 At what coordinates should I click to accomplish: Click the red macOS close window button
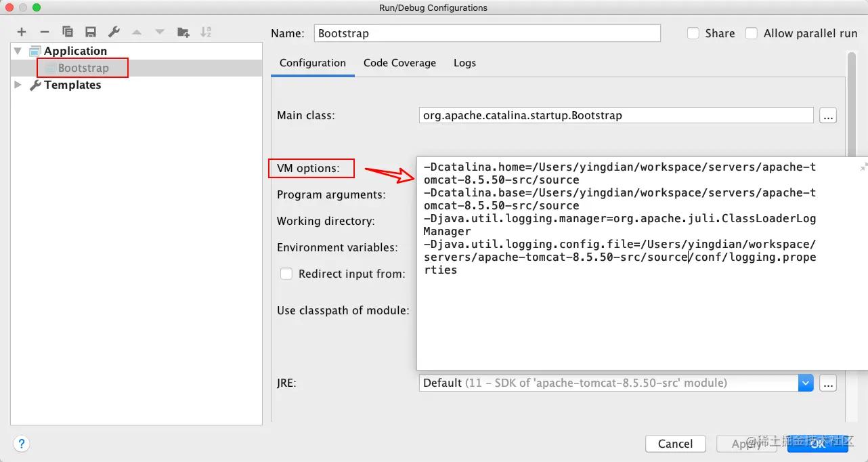pos(9,7)
